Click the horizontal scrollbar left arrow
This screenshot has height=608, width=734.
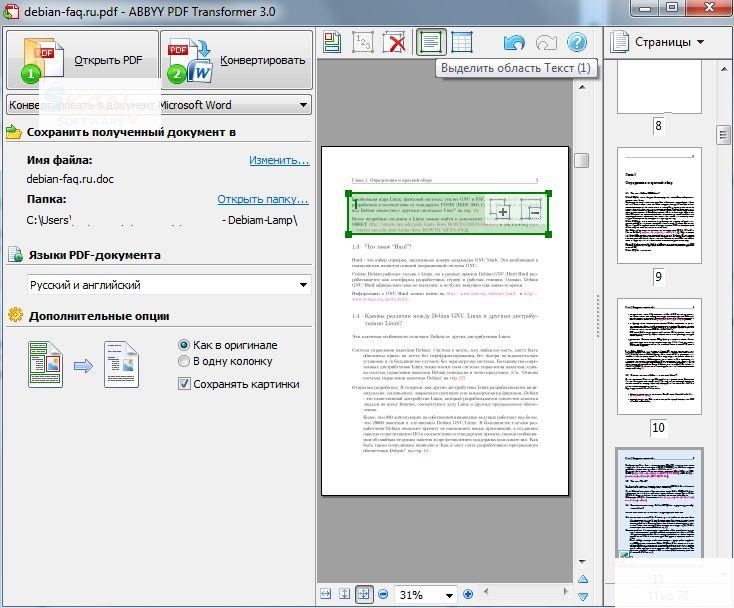(x=485, y=592)
